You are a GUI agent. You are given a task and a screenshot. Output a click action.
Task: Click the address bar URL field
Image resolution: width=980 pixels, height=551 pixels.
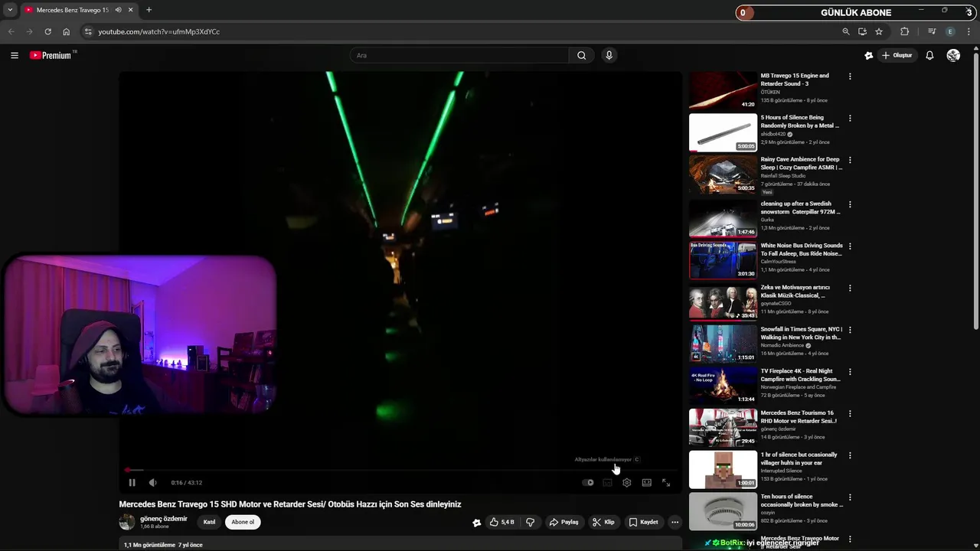tap(459, 31)
